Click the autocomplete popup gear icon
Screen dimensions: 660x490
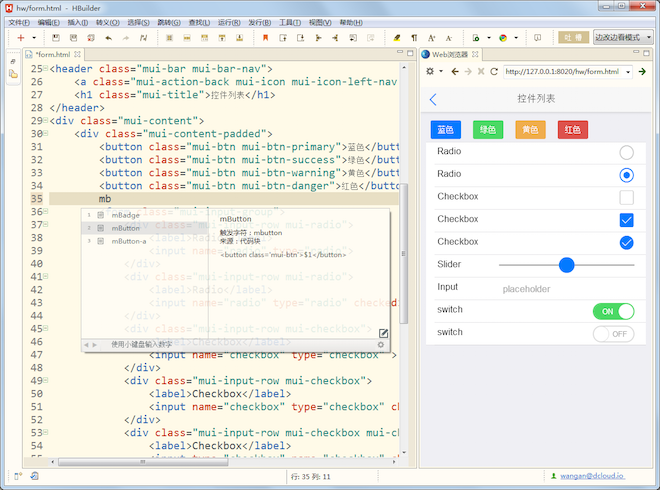pyautogui.click(x=381, y=345)
